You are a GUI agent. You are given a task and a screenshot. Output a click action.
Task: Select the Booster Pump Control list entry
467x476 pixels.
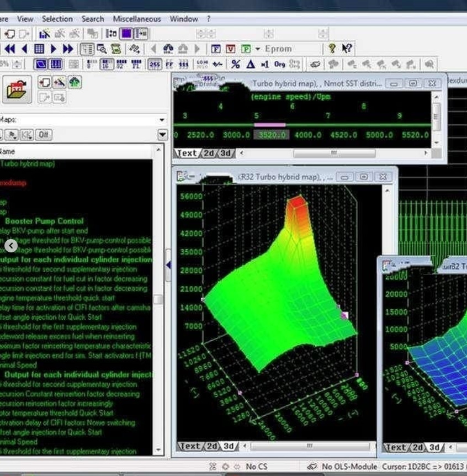pos(44,221)
